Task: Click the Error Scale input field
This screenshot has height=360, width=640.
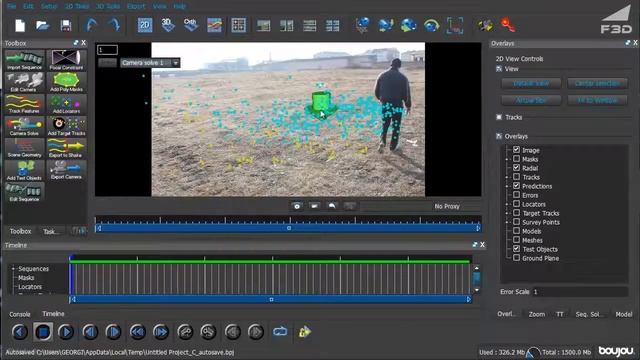Action: click(580, 292)
